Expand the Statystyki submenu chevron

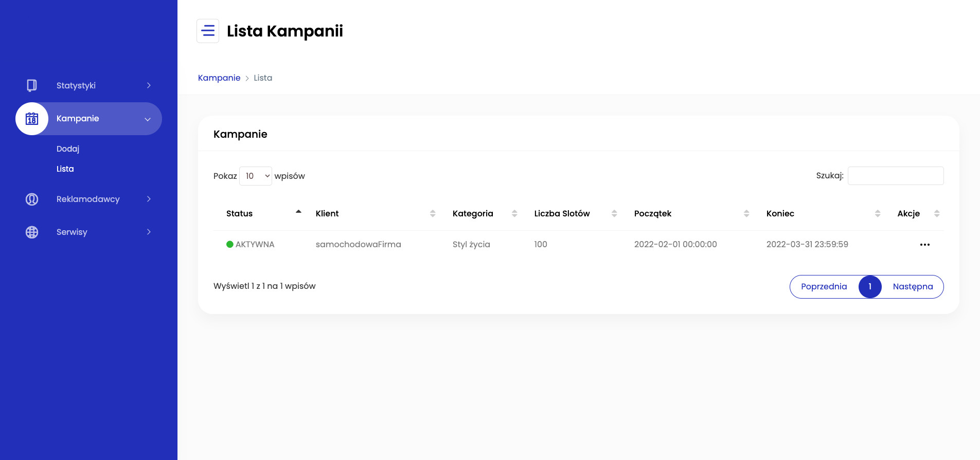pos(149,85)
